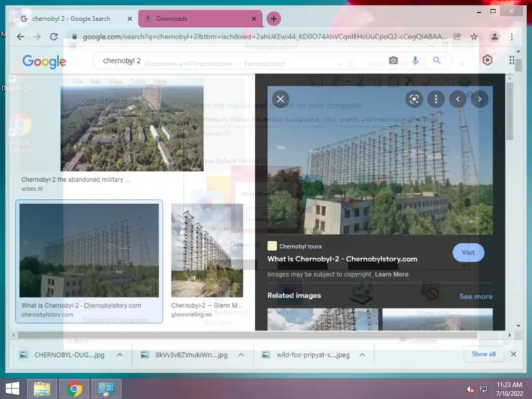Viewport: 532px width, 399px height.
Task: Open Google quick settings gear
Action: click(x=487, y=60)
